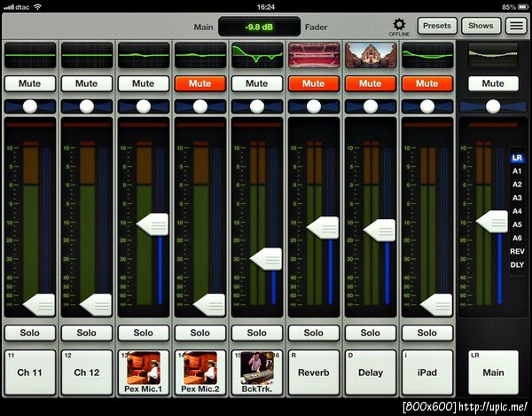Solo the Reverb channel
The width and height of the screenshot is (532, 416).
pyautogui.click(x=314, y=333)
